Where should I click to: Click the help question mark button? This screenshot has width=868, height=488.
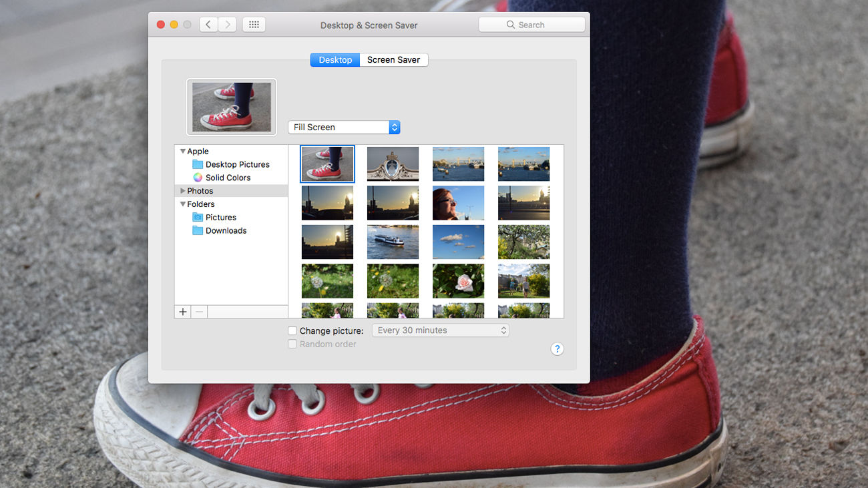(x=557, y=348)
